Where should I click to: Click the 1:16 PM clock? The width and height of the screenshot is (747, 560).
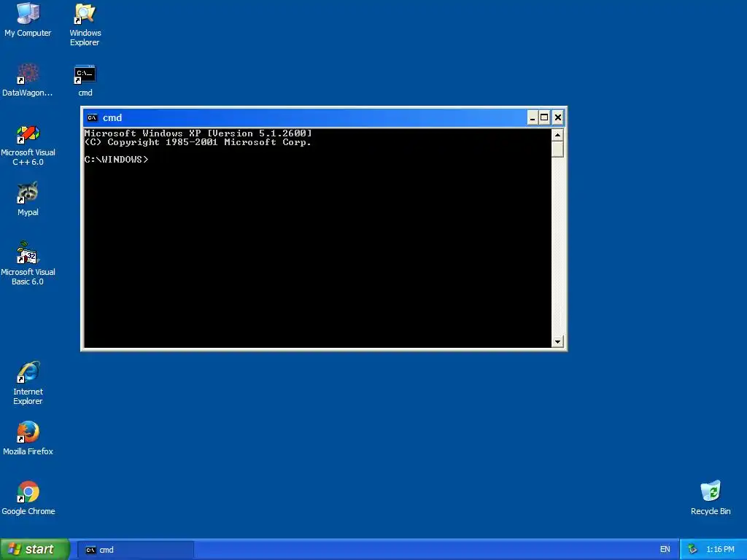pyautogui.click(x=720, y=549)
